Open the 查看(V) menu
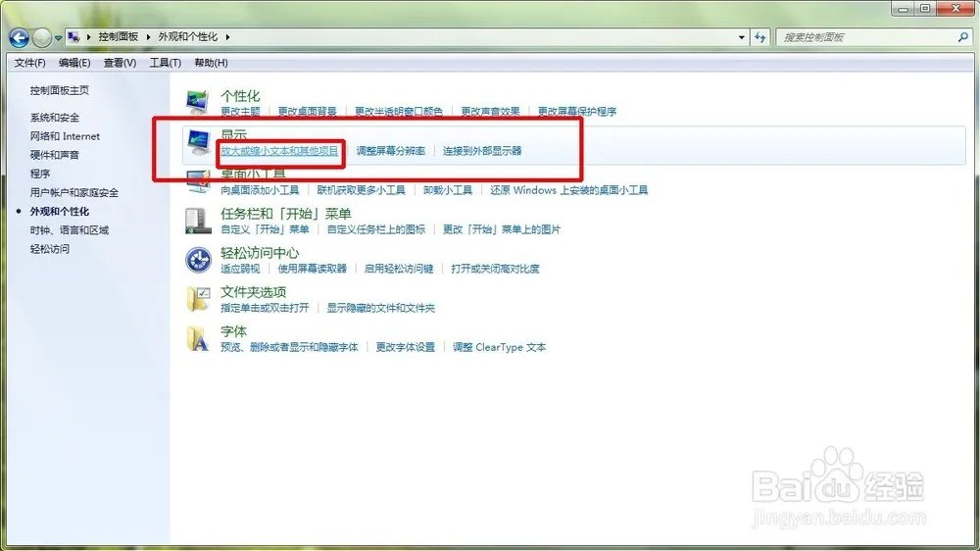The image size is (980, 551). tap(120, 63)
